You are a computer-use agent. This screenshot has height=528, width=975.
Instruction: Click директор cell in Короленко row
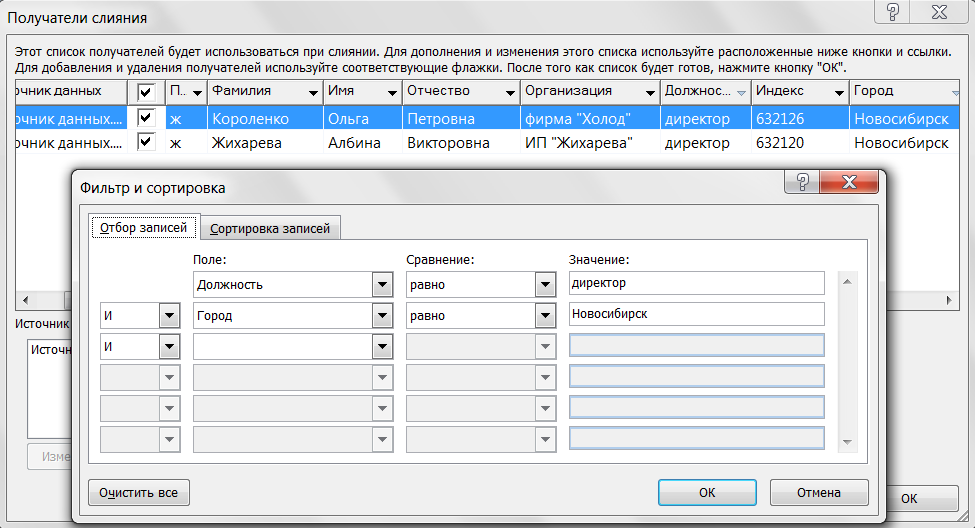coord(706,118)
